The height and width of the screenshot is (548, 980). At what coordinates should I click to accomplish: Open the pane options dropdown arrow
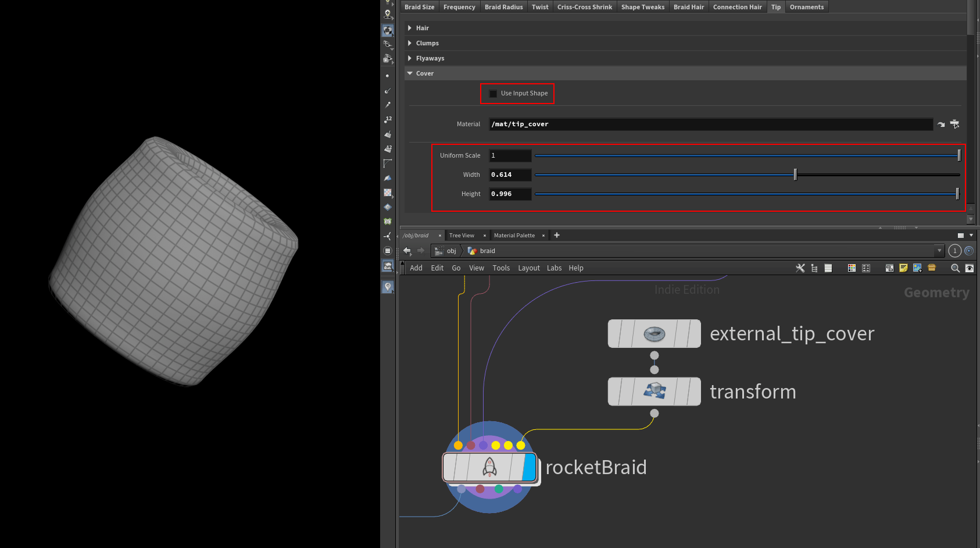[971, 235]
